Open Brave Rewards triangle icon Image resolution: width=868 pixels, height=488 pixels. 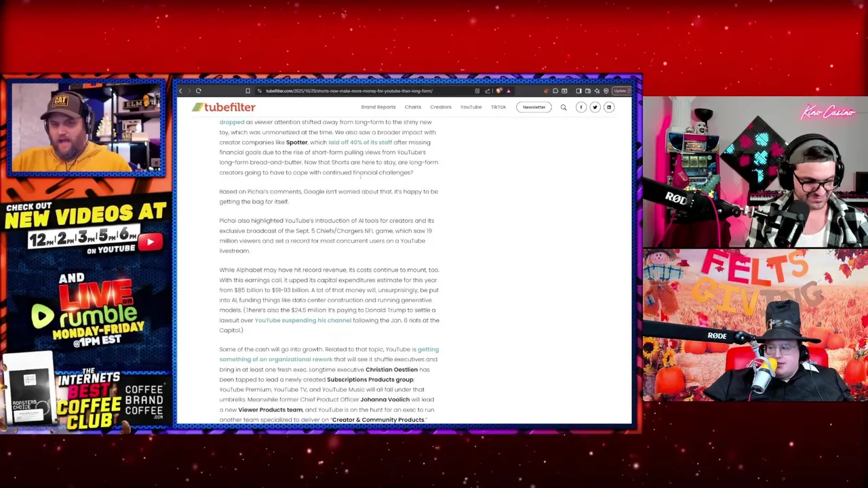point(508,91)
